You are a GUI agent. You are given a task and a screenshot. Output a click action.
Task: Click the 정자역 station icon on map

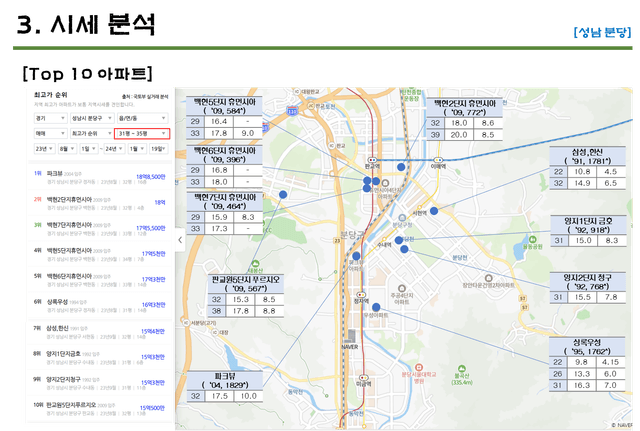click(x=361, y=295)
